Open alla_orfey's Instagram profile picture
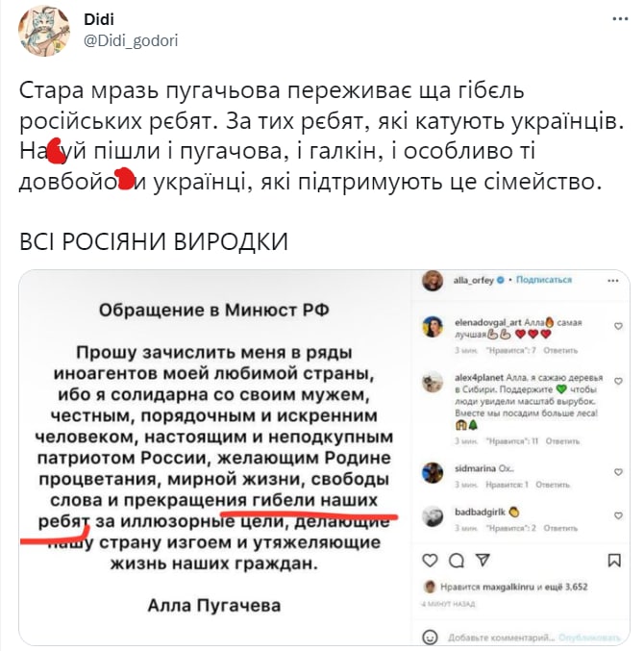Image resolution: width=644 pixels, height=651 pixels. click(x=433, y=281)
